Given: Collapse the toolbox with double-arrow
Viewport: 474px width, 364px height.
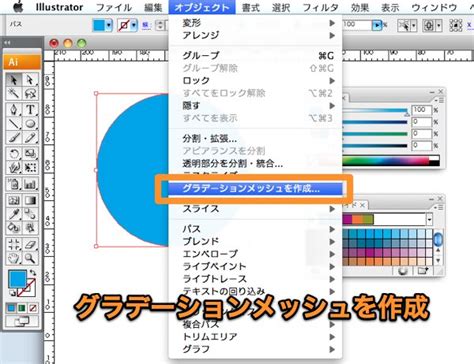Looking at the screenshot, I should 7,43.
